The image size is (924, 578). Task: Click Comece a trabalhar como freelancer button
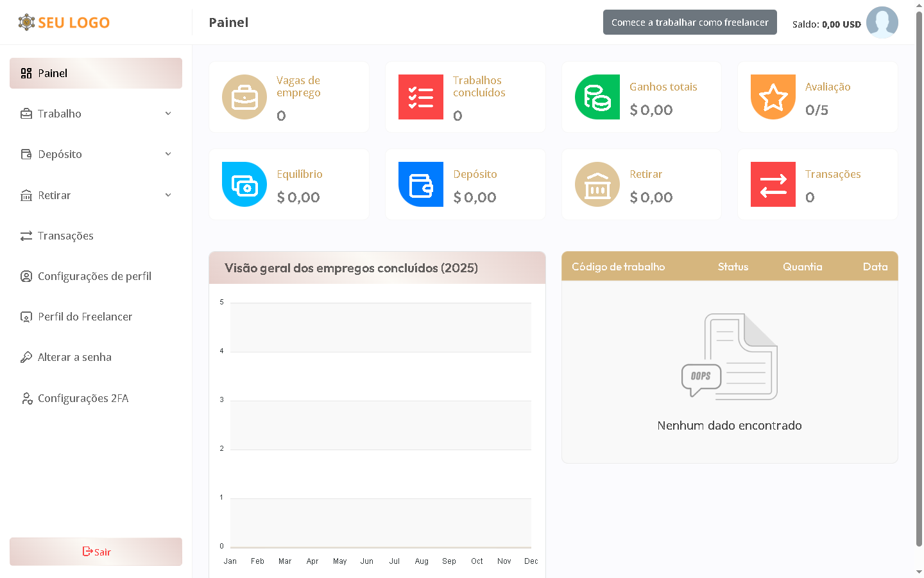[690, 22]
